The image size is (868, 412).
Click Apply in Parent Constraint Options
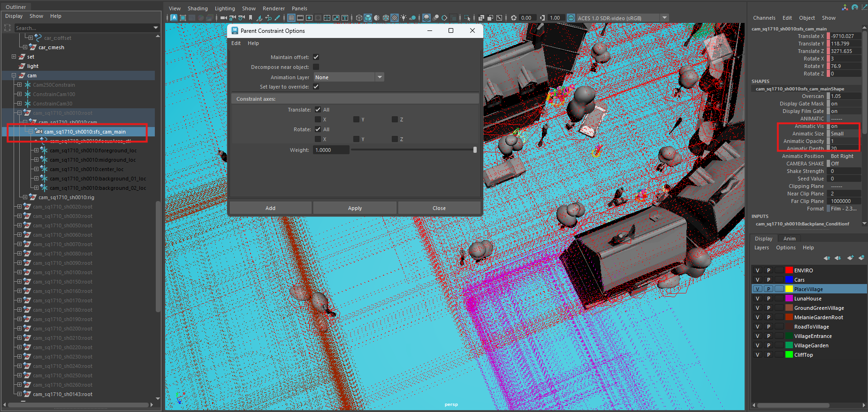[355, 208]
